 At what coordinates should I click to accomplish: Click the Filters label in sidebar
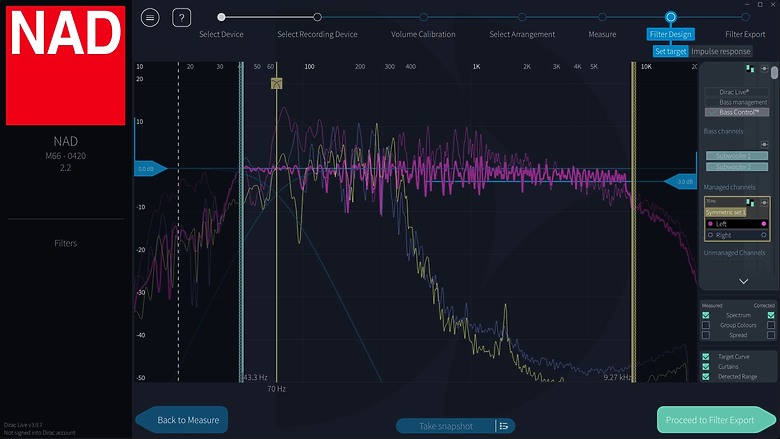coord(66,243)
